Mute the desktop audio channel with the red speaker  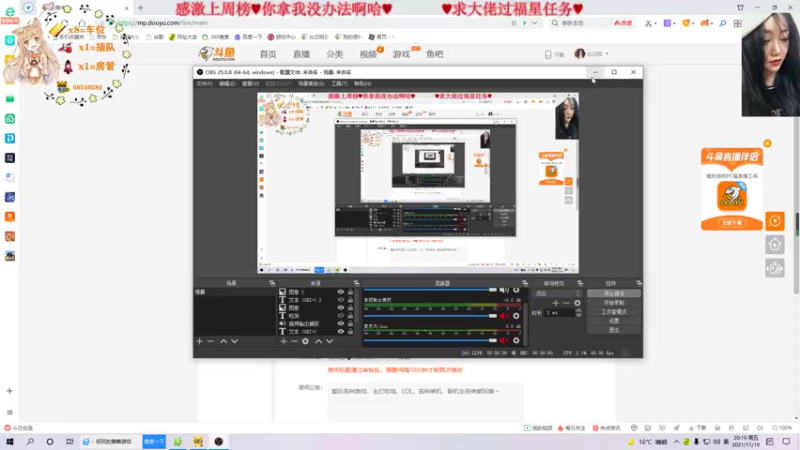[x=504, y=316]
